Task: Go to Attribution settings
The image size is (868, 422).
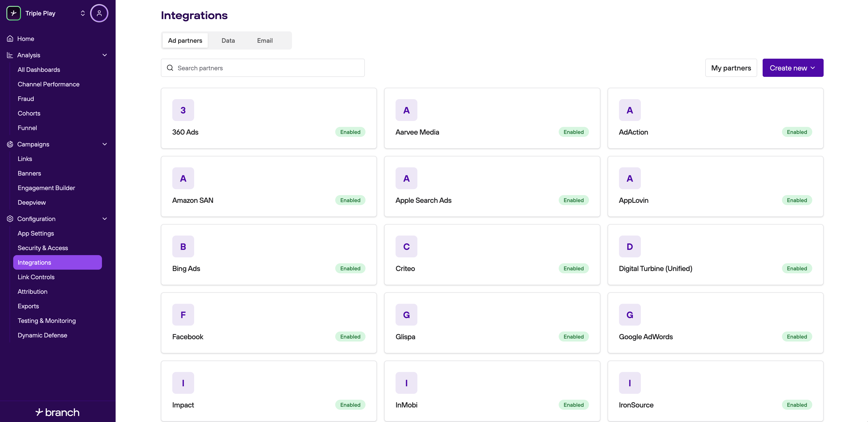Action: pos(33,292)
